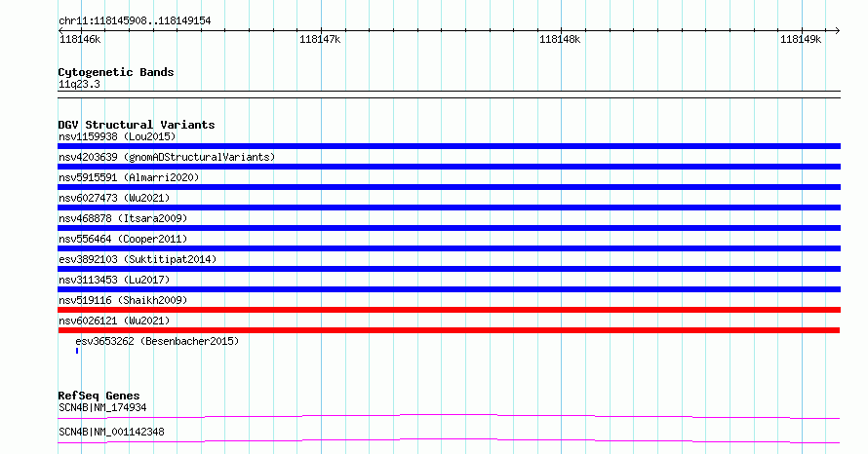Click the chr11:118145908..118149154 coordinates text

pyautogui.click(x=135, y=21)
